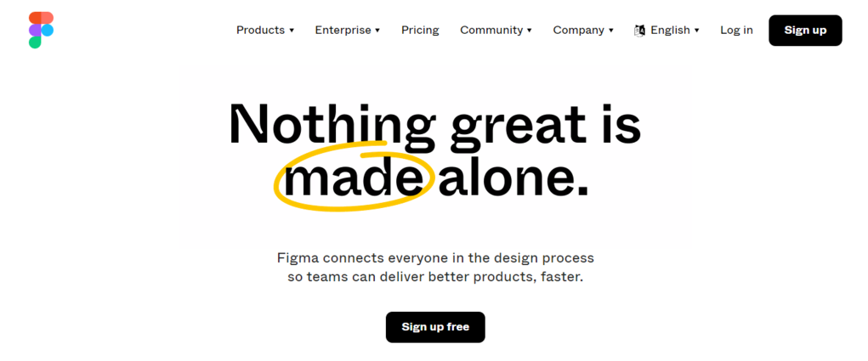Open the English language selector arrow

pos(697,31)
